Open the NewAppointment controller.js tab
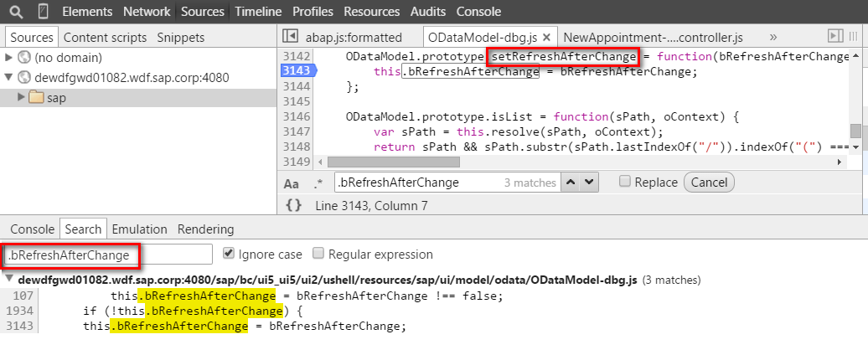The image size is (868, 355). (654, 38)
